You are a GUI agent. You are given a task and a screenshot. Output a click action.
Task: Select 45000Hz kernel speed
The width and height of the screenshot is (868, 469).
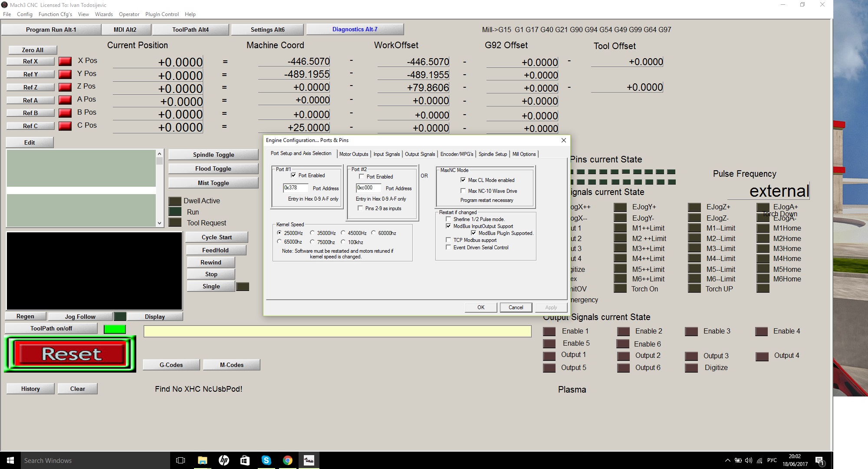click(343, 233)
